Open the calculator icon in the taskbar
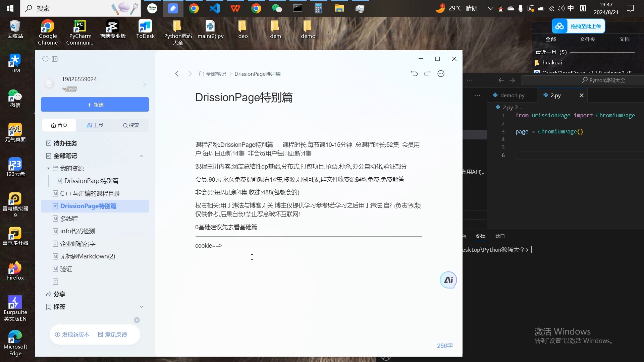Viewport: 644px width, 362px height. coord(318,8)
